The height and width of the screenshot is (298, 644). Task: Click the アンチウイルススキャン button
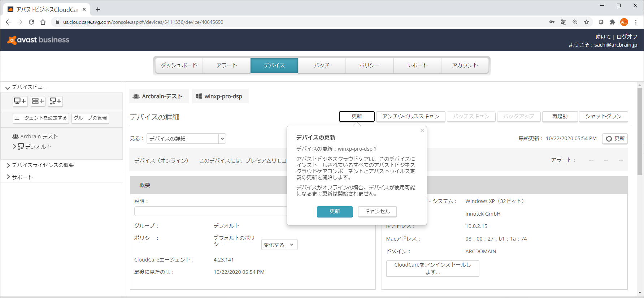click(411, 116)
